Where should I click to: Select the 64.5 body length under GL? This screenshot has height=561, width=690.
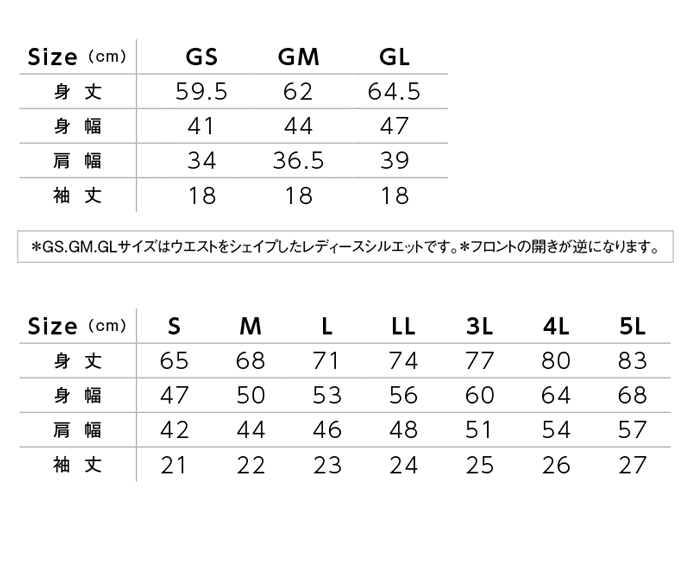tap(394, 92)
